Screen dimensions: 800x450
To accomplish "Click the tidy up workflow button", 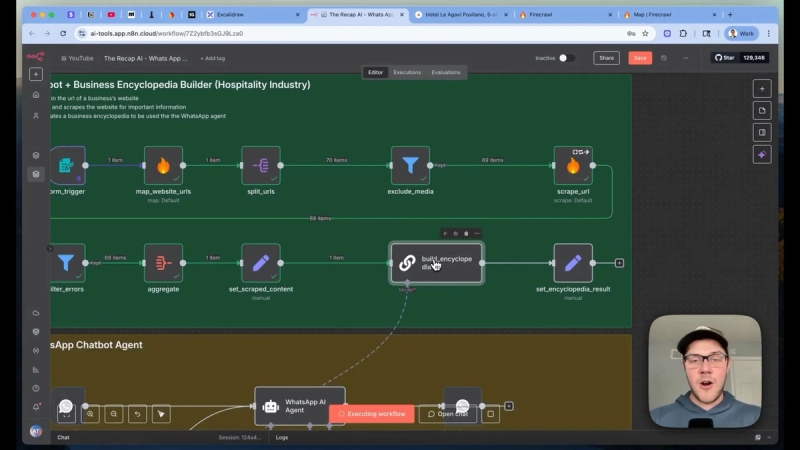I will [x=161, y=414].
